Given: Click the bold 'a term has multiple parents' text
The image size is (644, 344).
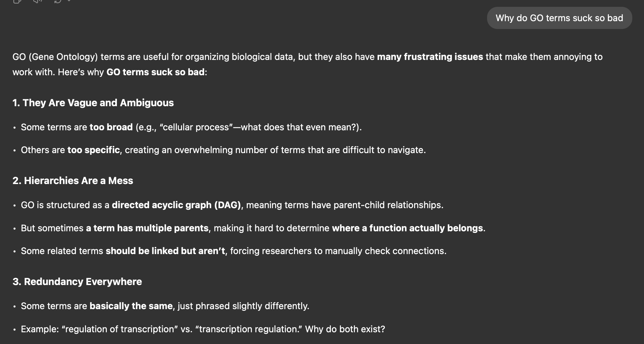Looking at the screenshot, I should tap(147, 228).
